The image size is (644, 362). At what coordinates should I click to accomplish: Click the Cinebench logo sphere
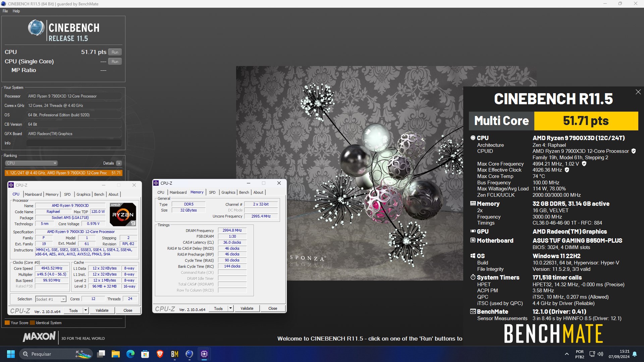[36, 27]
